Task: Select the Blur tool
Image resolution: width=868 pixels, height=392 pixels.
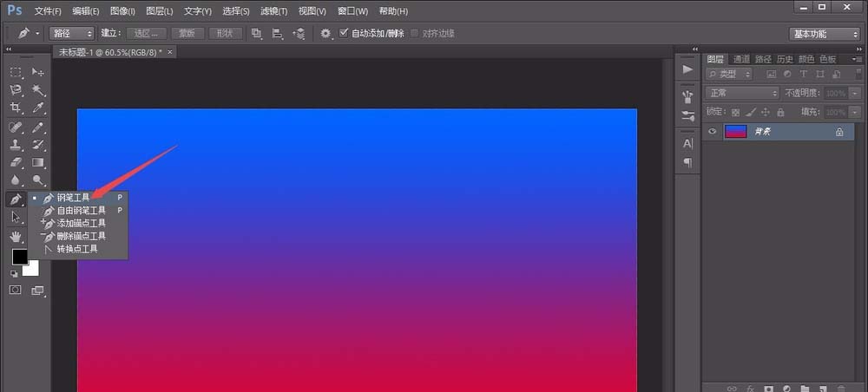Action: [16, 180]
